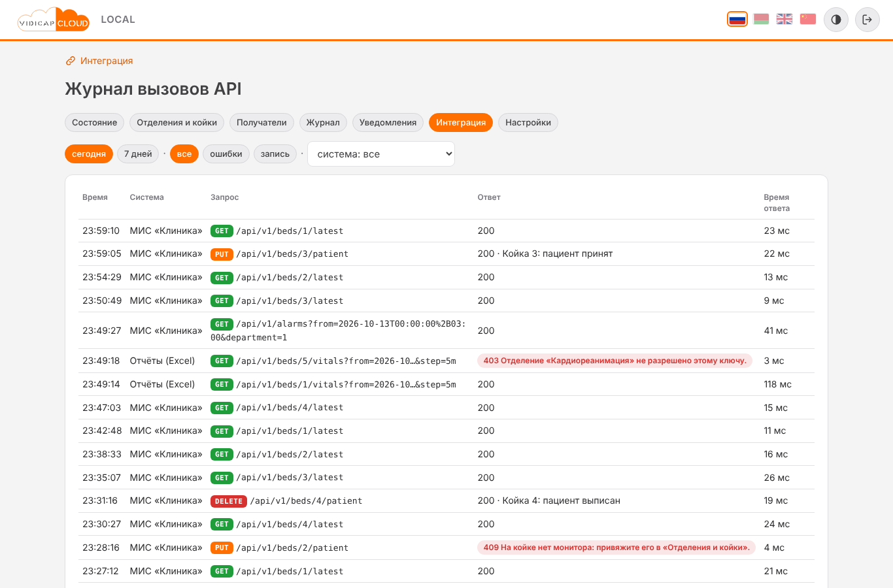Filter log by сегодня
Image resolution: width=893 pixels, height=588 pixels.
[89, 154]
